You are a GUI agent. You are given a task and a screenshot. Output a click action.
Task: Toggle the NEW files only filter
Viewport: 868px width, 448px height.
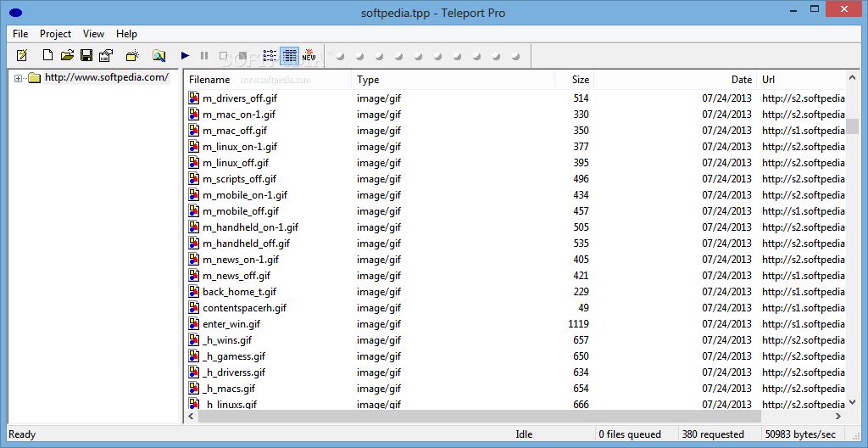[x=309, y=55]
